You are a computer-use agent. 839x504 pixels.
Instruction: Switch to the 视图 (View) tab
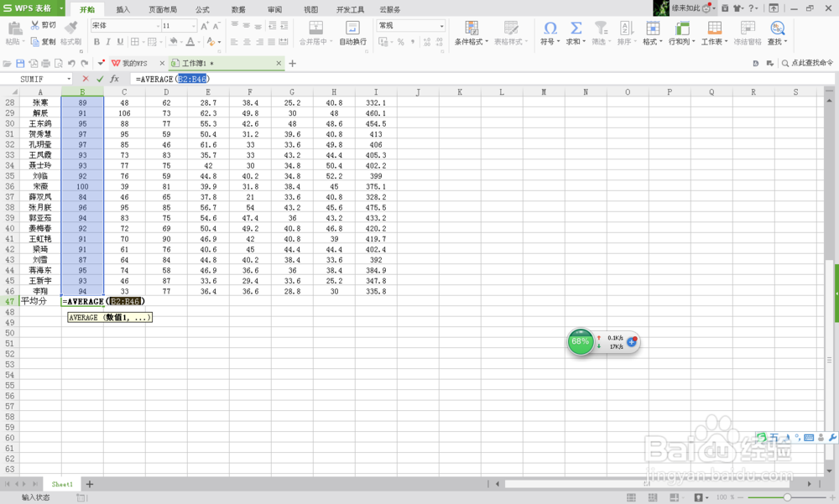(310, 9)
